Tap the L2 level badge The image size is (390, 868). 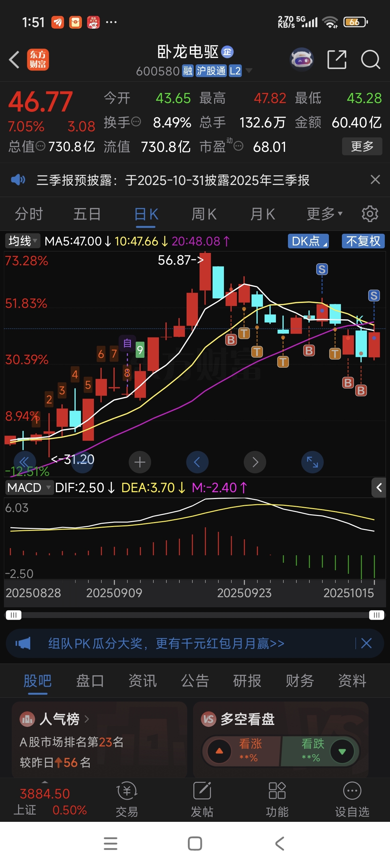235,71
